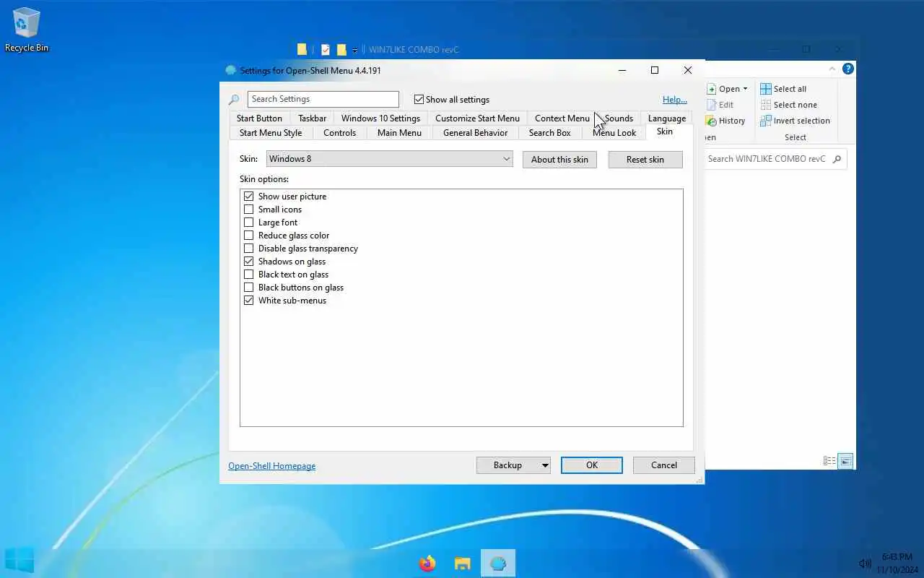
Task: Click the magnifier icon beside Search Settings
Action: (x=234, y=100)
